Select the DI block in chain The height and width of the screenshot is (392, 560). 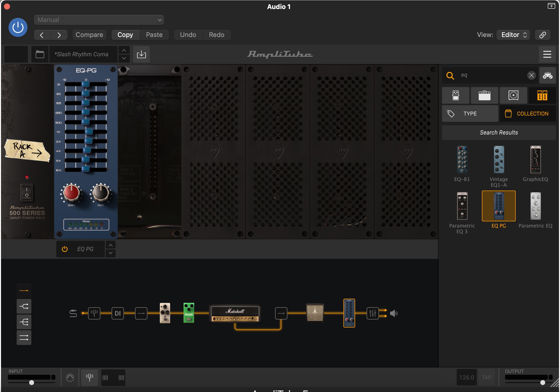[x=117, y=313]
